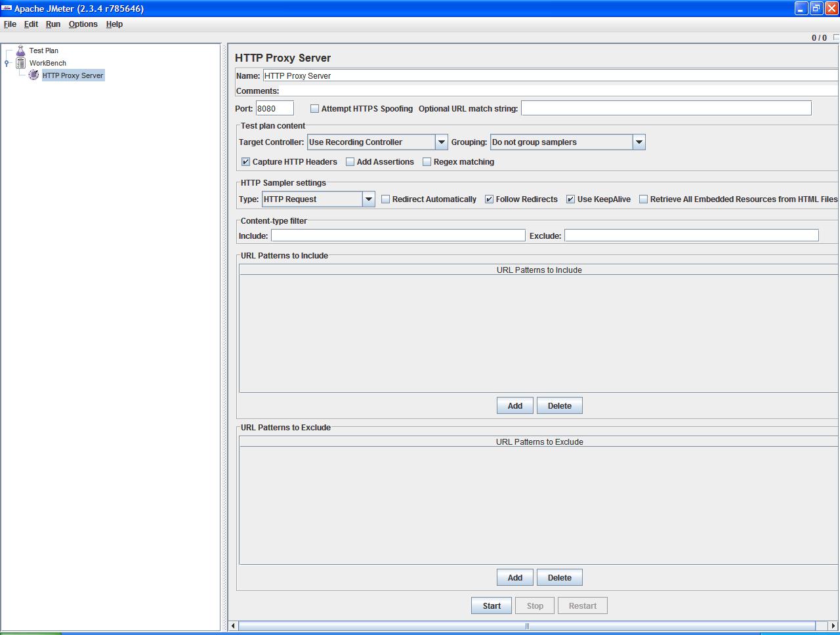Click the horizontal scrollbar right arrow

click(x=833, y=626)
